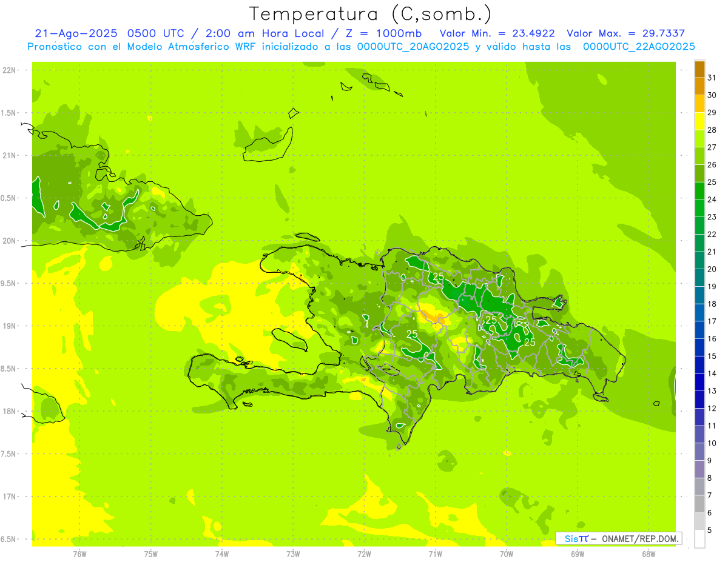Click the 20N latitude label
728x562 pixels.
pyautogui.click(x=9, y=241)
